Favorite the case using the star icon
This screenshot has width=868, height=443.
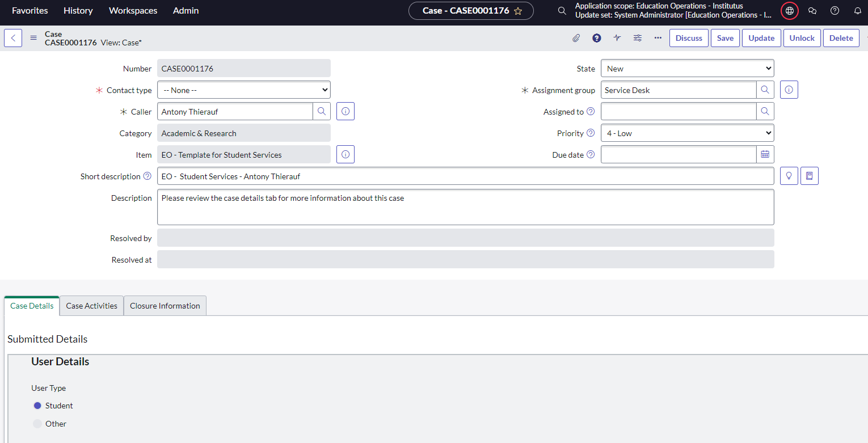[x=518, y=11]
